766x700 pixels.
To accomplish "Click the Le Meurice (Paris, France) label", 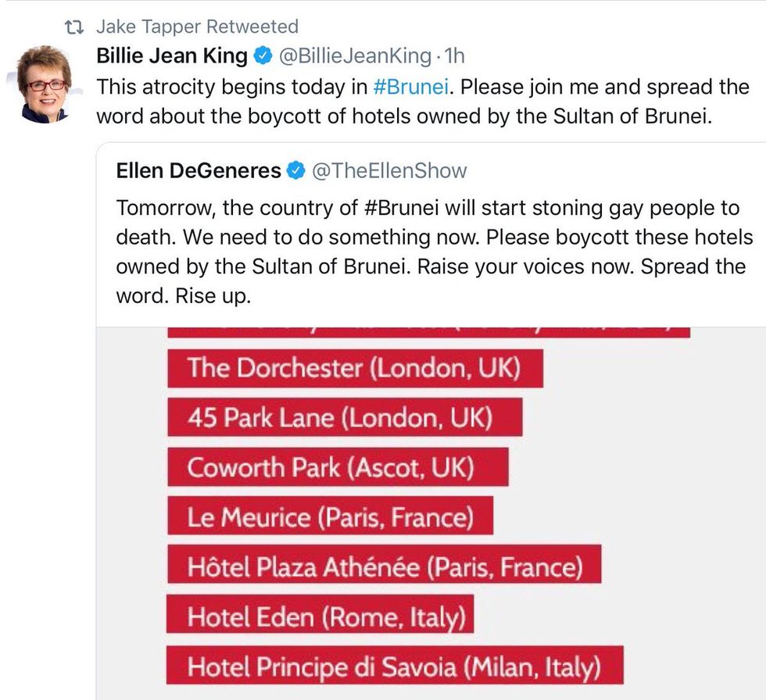I will pos(330,516).
